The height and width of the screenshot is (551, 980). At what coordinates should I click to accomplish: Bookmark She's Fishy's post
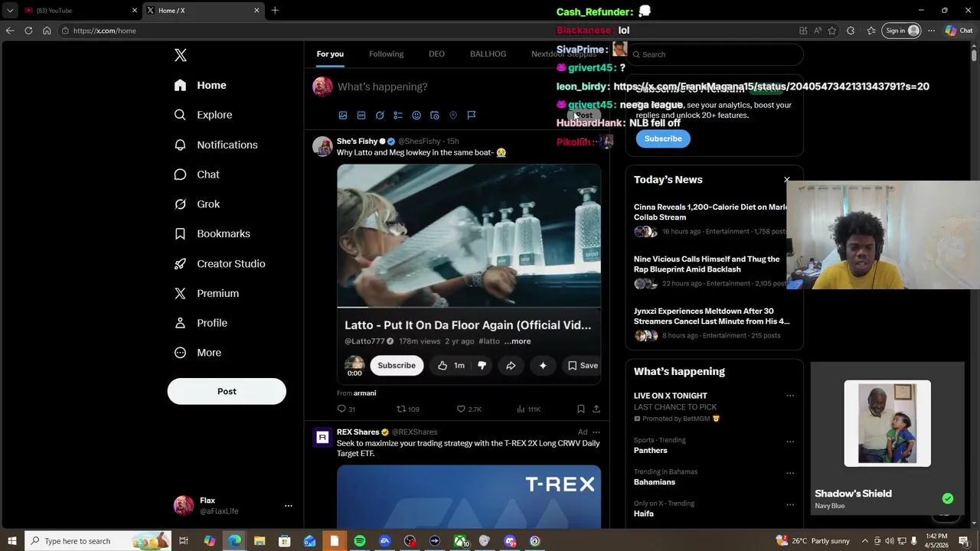coord(580,409)
